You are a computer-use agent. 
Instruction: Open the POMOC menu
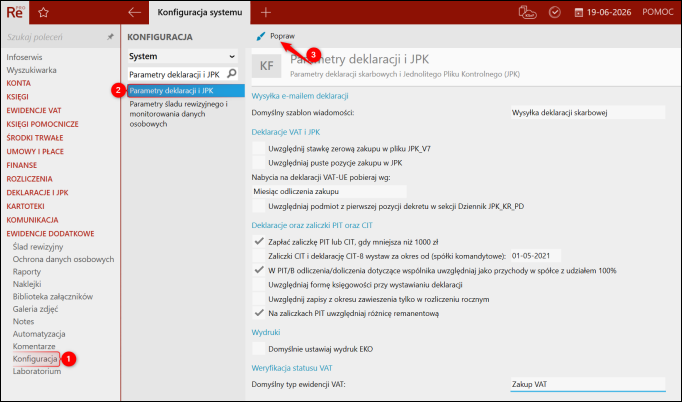point(658,12)
